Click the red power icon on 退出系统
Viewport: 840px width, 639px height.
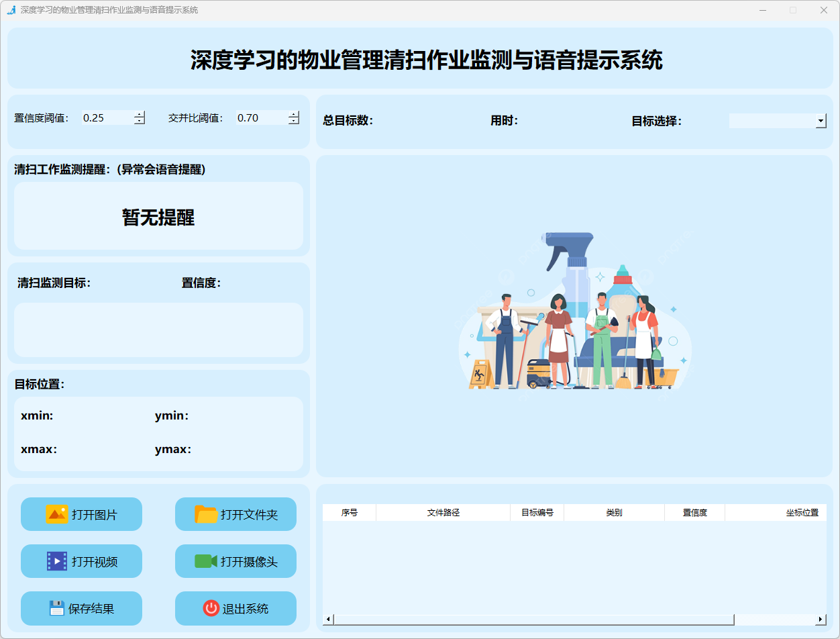[x=211, y=608]
